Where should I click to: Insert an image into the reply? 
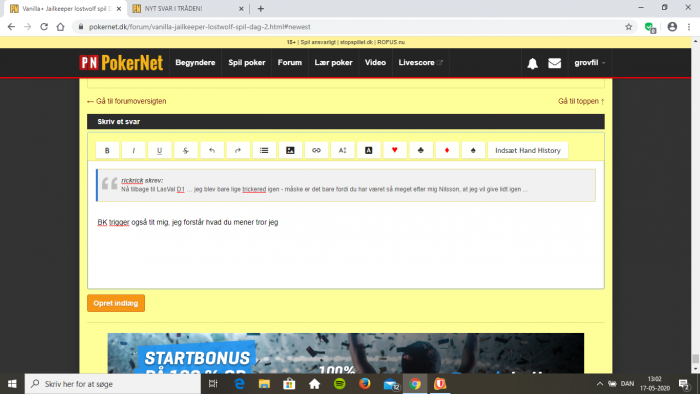(290, 150)
